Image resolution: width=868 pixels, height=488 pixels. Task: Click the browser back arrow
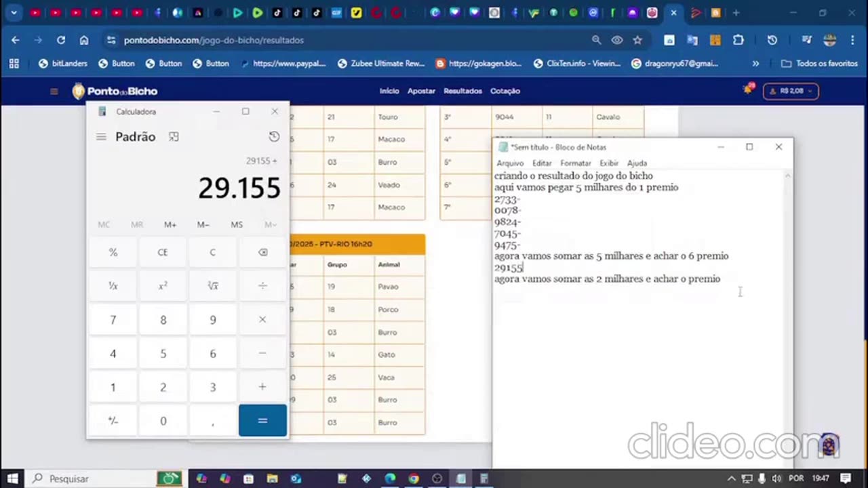16,40
